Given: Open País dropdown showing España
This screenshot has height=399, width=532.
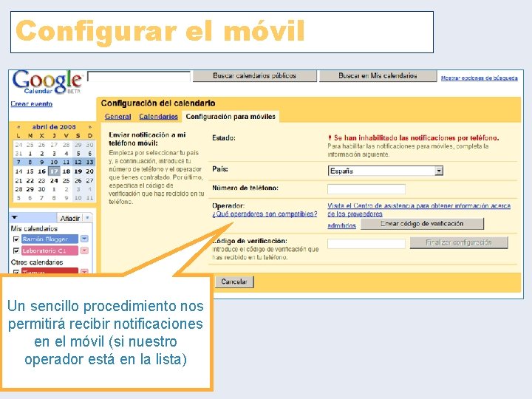Looking at the screenshot, I should 385,171.
